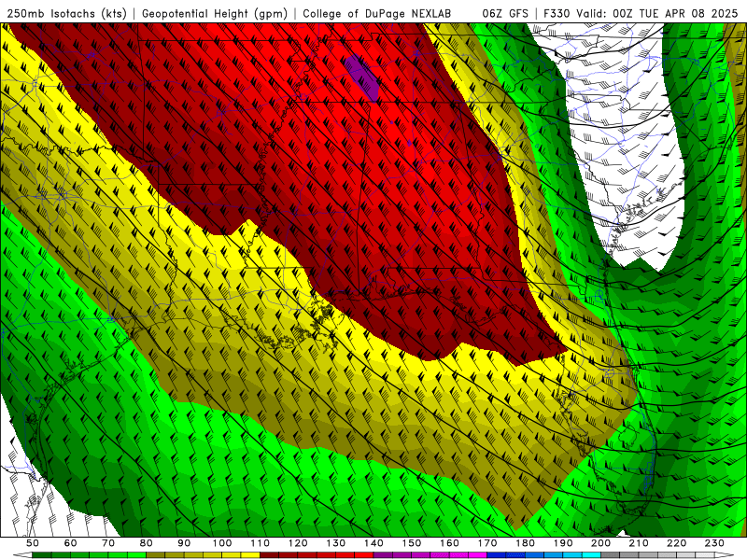
Task: Click the 60 value on the color scale
Action: pos(71,543)
